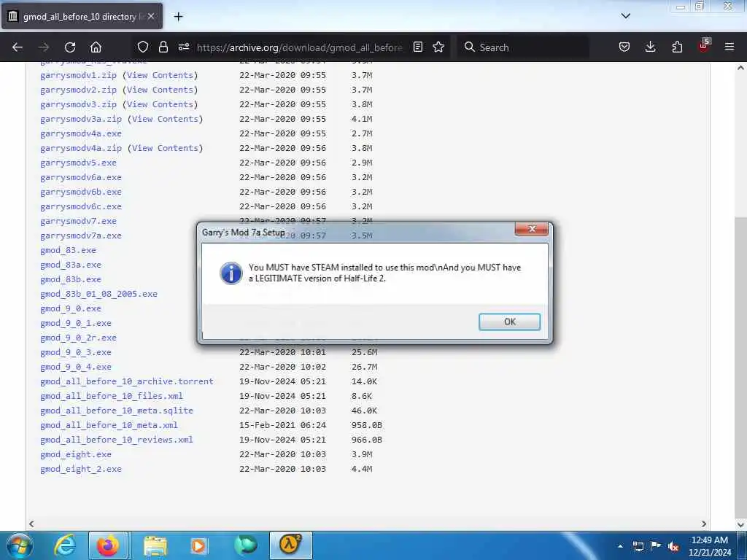Download gmod_eight_2.exe
The image size is (747, 560).
point(81,469)
